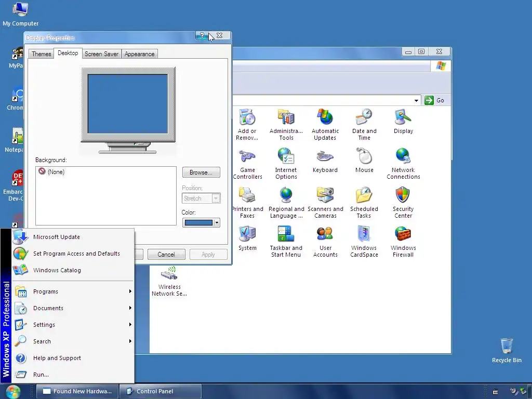Open Mouse settings icon
This screenshot has width=532, height=399.
364,161
